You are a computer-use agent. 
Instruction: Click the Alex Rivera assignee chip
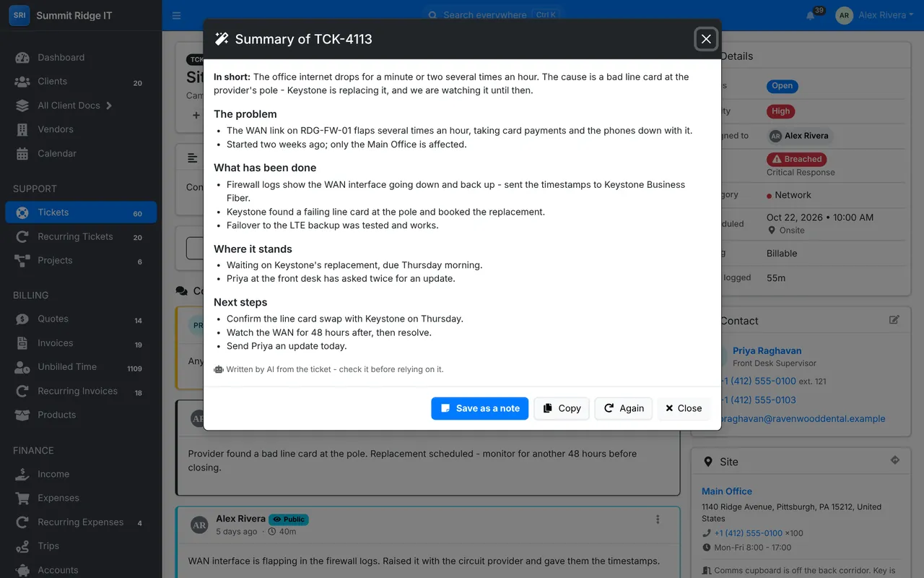[x=799, y=136]
